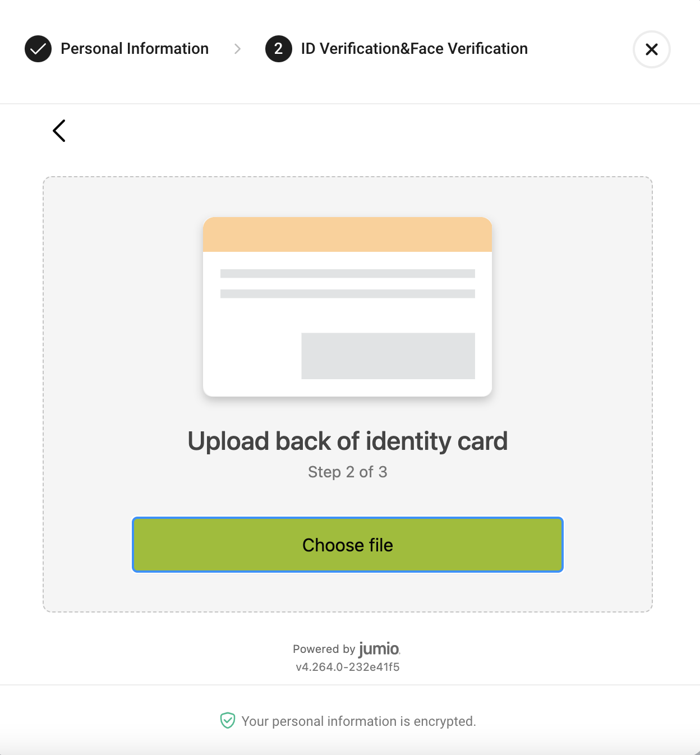
Task: Click the Powered by text
Action: coord(324,649)
